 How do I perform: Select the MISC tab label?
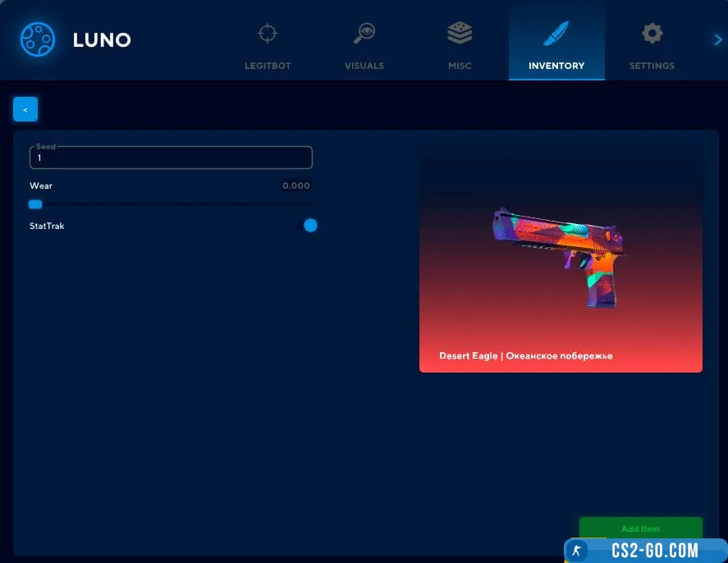[460, 66]
